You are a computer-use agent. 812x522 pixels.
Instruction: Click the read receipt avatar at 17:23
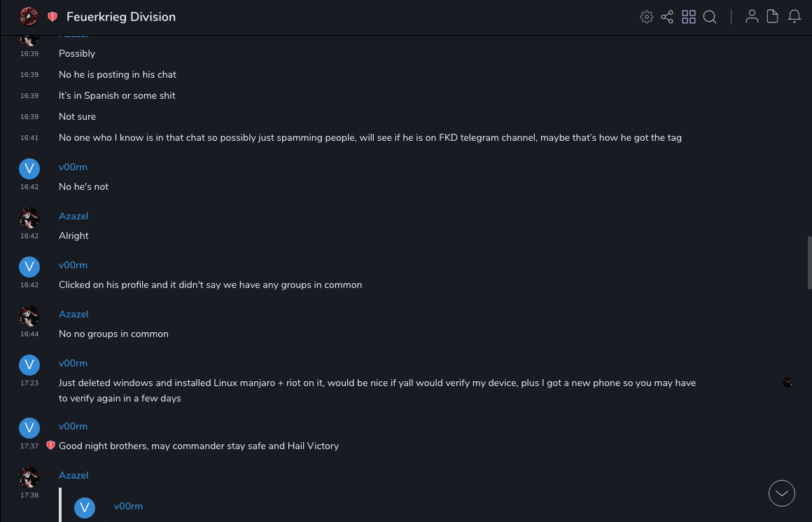pos(787,383)
